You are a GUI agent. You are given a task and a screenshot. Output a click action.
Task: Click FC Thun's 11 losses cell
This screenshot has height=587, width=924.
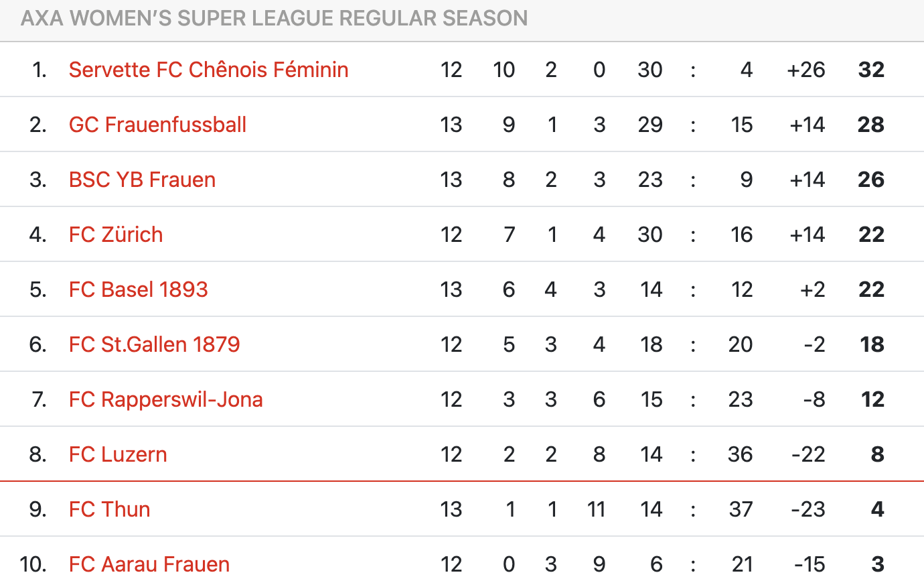coord(596,509)
